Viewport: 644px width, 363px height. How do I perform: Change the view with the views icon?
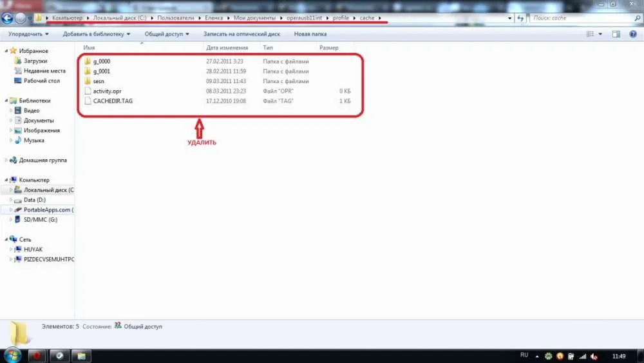pos(590,34)
